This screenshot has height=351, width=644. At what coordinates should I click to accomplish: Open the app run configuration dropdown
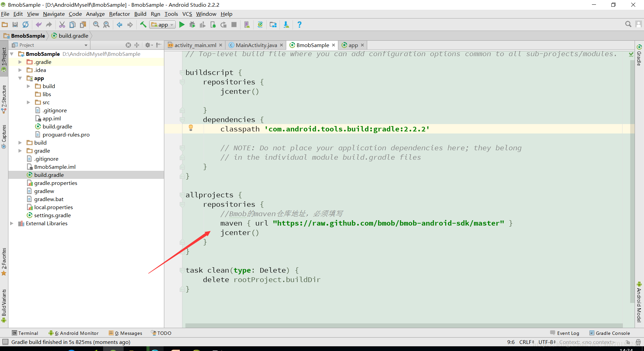pos(163,25)
